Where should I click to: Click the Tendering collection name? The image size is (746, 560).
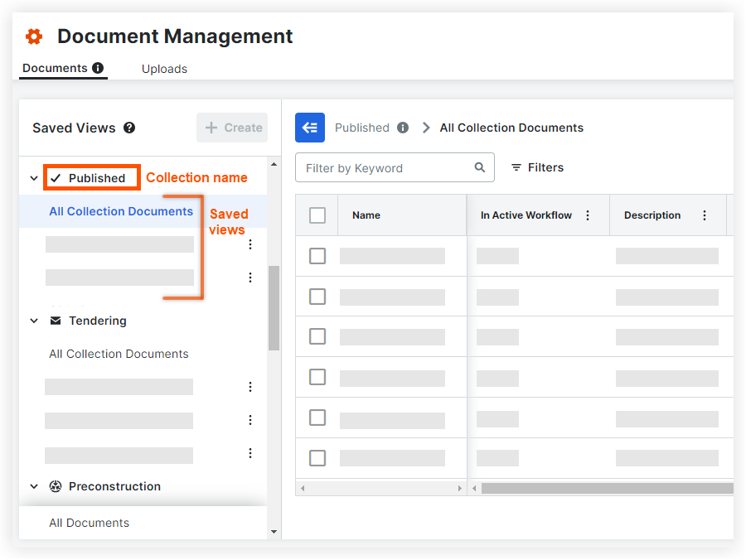click(x=98, y=321)
